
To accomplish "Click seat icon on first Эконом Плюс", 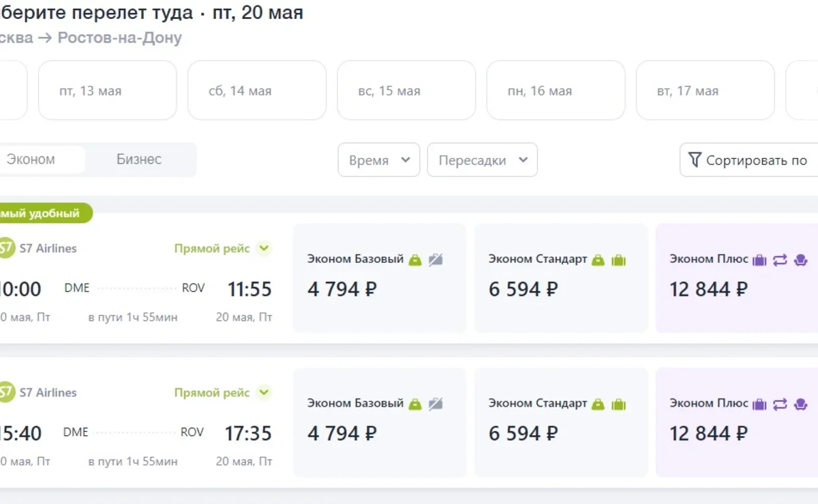I will [800, 259].
